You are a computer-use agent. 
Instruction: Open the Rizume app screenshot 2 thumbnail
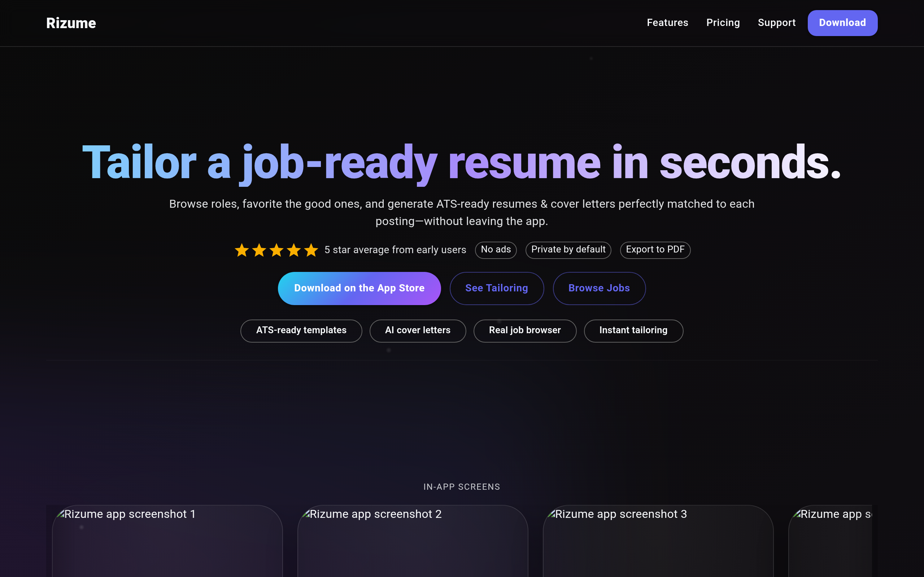click(412, 546)
